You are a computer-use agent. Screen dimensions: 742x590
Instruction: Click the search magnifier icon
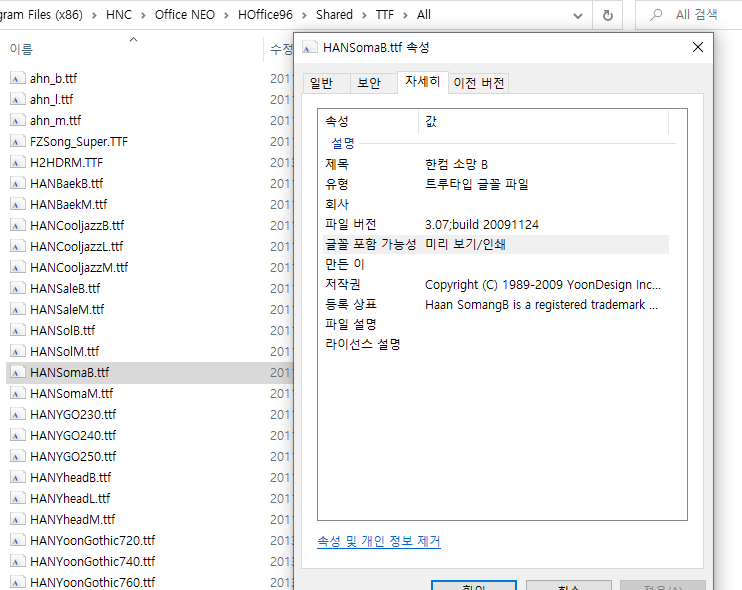(656, 15)
